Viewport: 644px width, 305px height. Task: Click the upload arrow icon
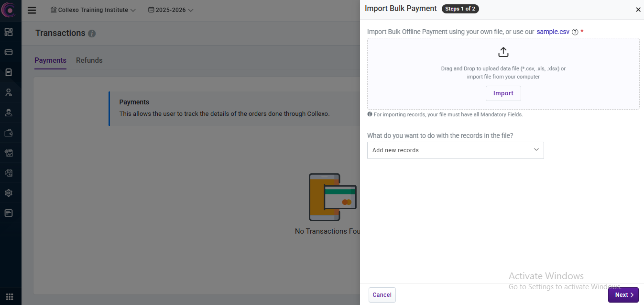pyautogui.click(x=503, y=52)
